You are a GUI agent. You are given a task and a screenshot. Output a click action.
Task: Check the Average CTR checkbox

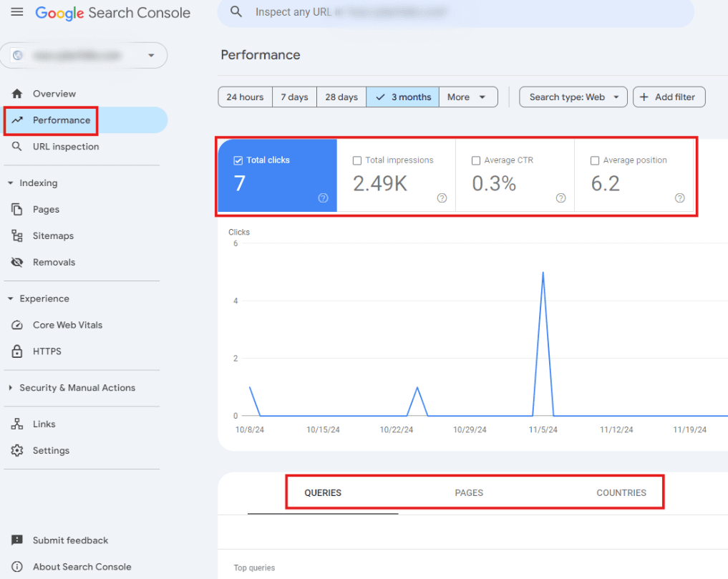tap(476, 160)
